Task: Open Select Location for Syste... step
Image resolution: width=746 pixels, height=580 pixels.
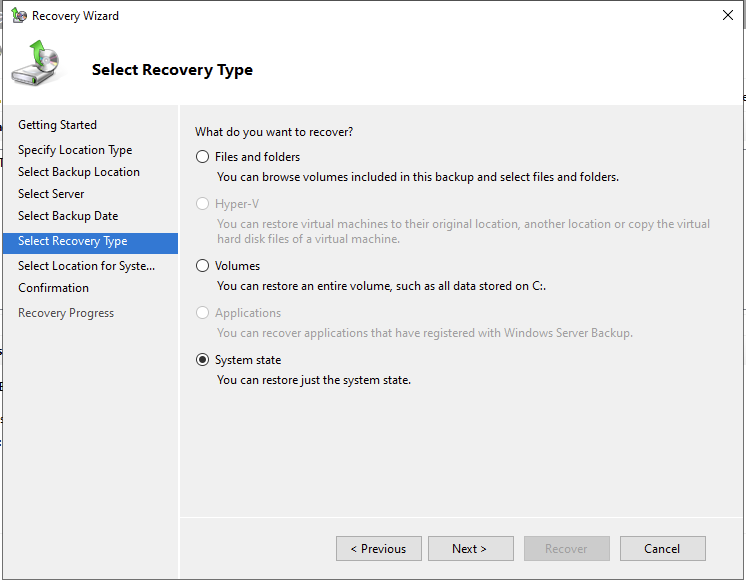Action: tap(87, 265)
